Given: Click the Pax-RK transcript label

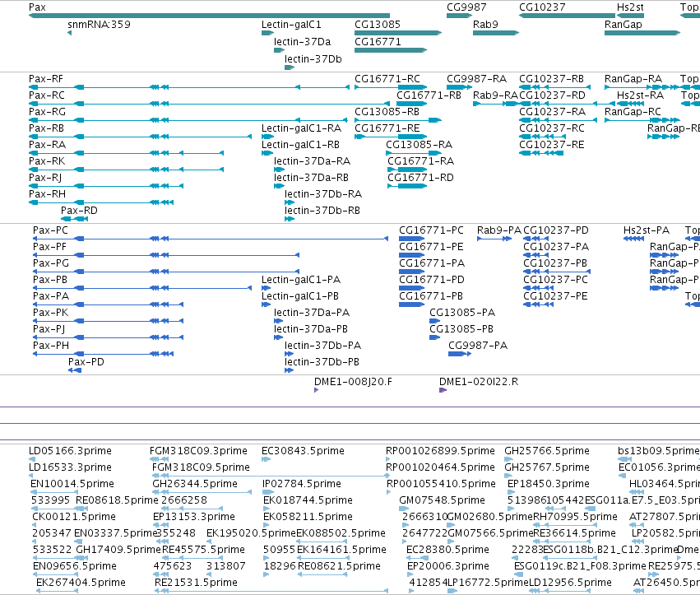Looking at the screenshot, I should tap(47, 161).
